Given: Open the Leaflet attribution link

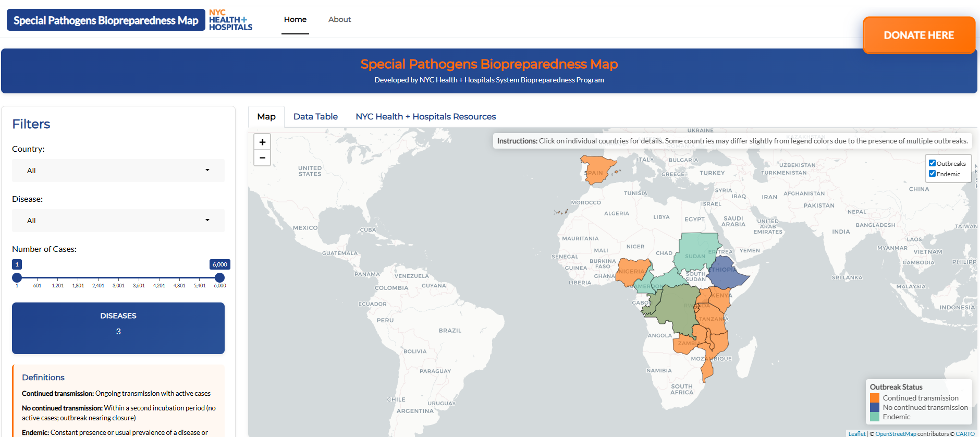Looking at the screenshot, I should (x=856, y=434).
